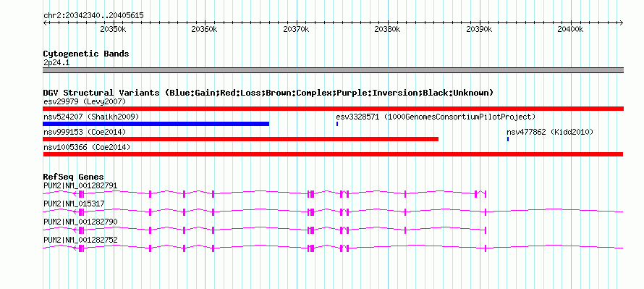Image resolution: width=644 pixels, height=289 pixels.
Task: Click the esv29979 (Levy2007) label
Action: (x=85, y=101)
